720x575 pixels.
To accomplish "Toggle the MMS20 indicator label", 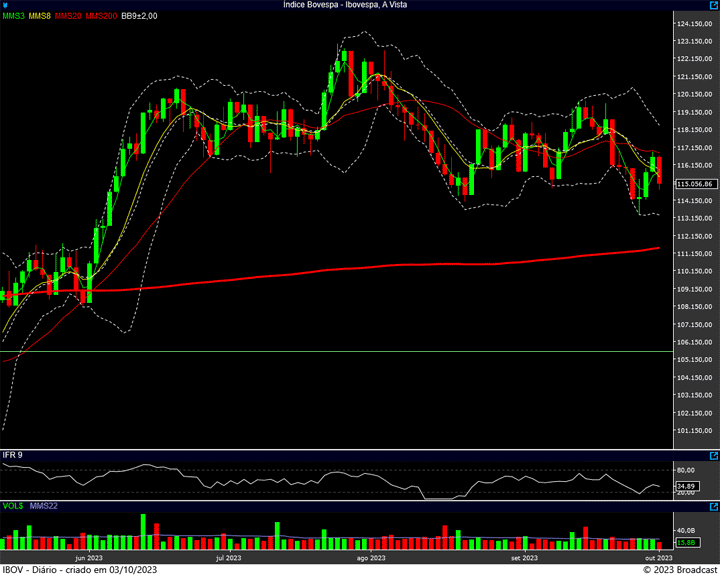I will (x=68, y=16).
